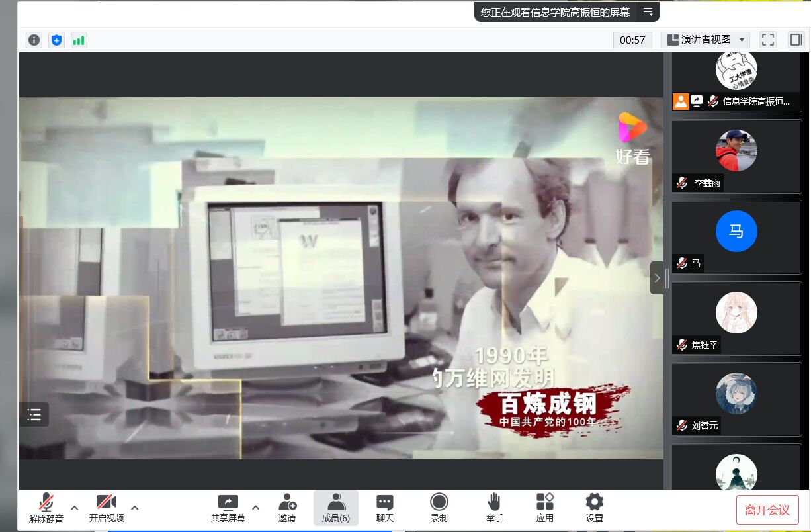Click the muted mic icon beside 焦钰幸

point(682,344)
